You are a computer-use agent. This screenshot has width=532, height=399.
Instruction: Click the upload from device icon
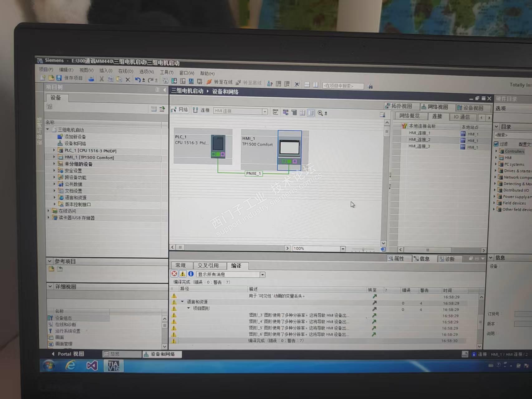click(182, 81)
